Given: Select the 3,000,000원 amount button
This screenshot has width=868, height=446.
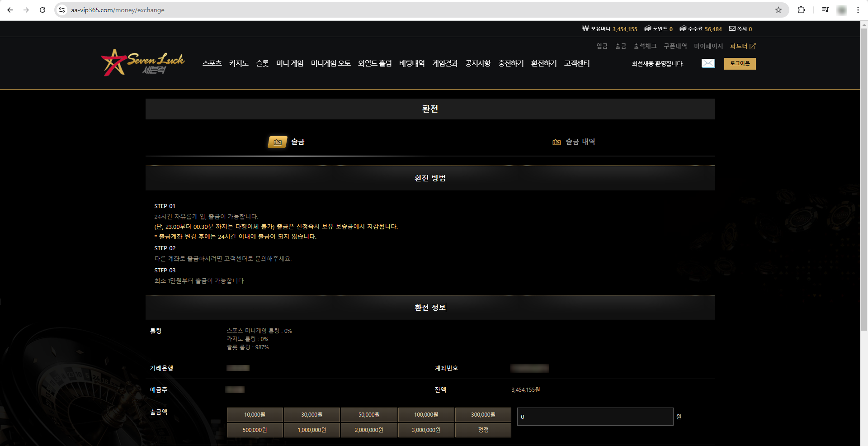Looking at the screenshot, I should tap(426, 430).
